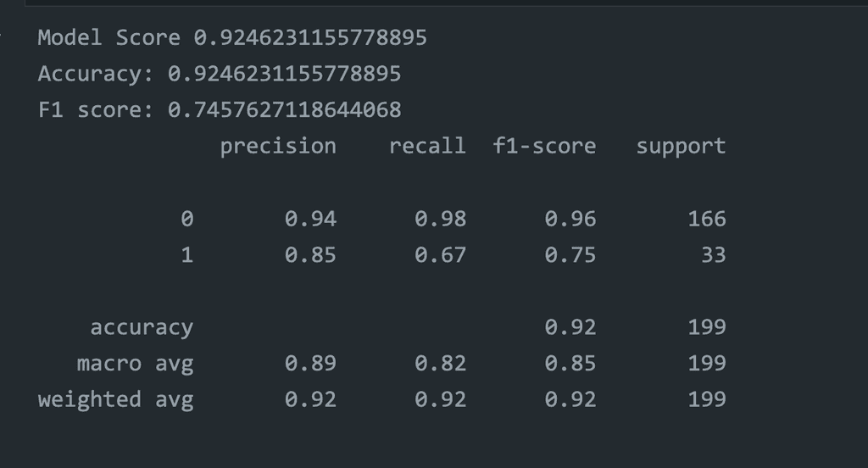Viewport: 868px width, 468px height.
Task: Click precision 0.85 for class 1
Action: point(310,254)
